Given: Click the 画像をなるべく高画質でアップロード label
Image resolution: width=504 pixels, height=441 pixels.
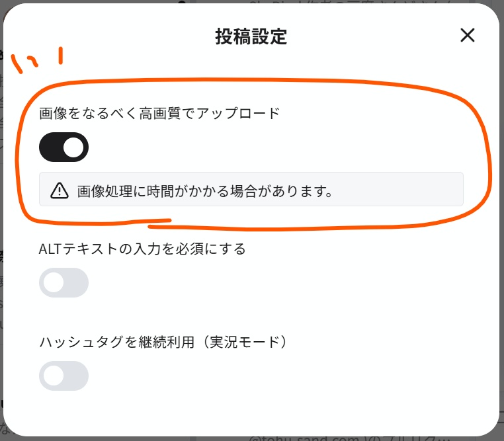Looking at the screenshot, I should point(159,113).
